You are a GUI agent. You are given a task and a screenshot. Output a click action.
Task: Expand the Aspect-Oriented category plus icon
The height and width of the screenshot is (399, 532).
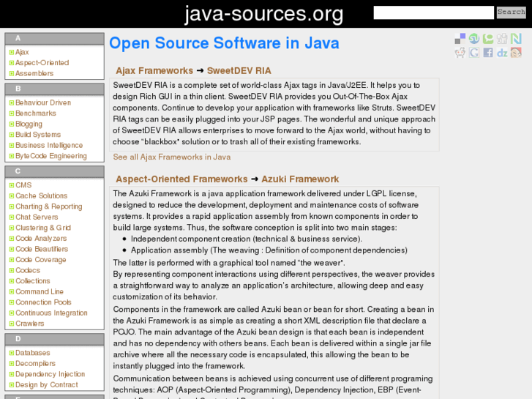[x=12, y=63]
